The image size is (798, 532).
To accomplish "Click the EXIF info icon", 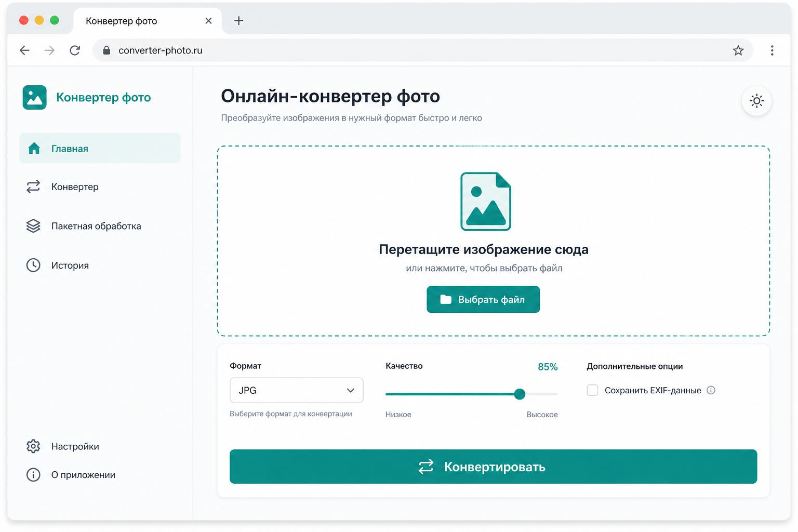I will pos(711,390).
